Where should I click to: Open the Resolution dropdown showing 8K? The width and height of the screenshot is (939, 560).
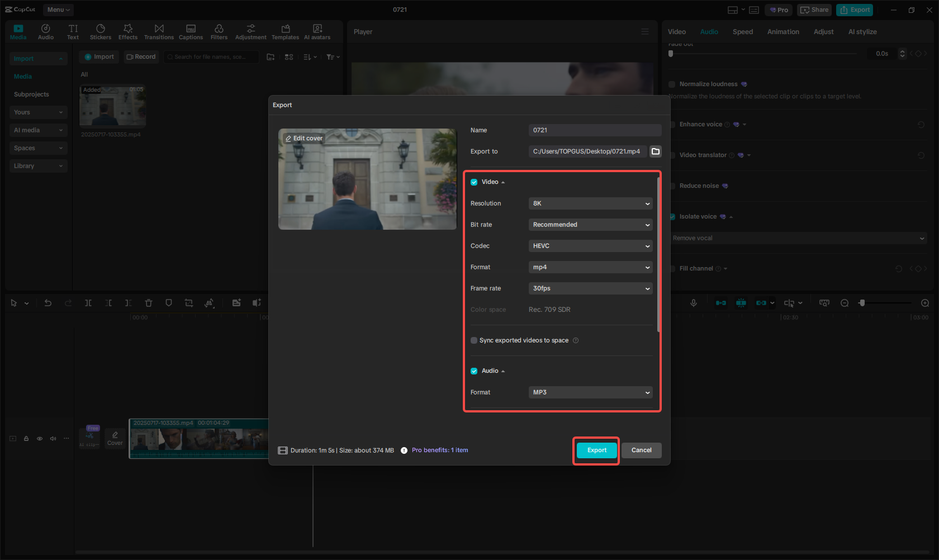[x=590, y=203]
